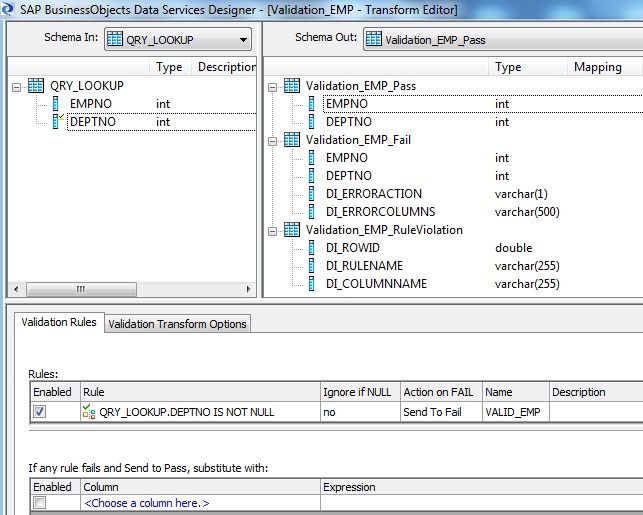The image size is (643, 515).
Task: Click the DI_COLUMNNAME column icon
Action: click(x=312, y=284)
